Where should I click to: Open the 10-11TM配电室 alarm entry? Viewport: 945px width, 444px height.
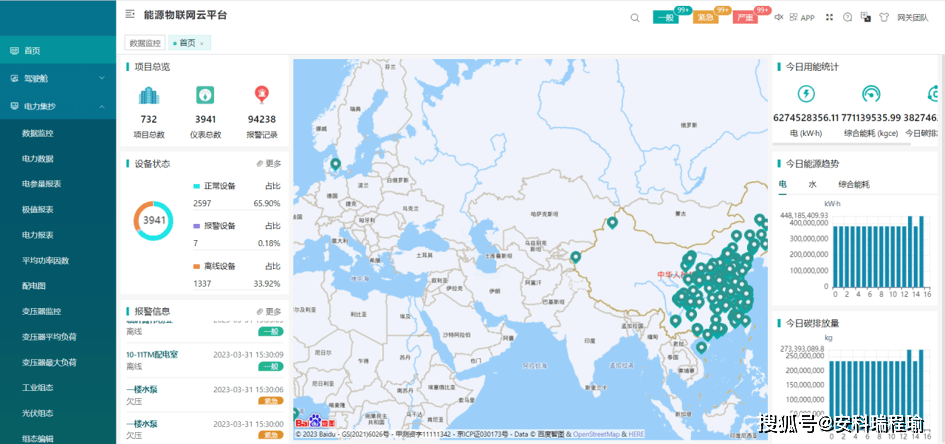pyautogui.click(x=204, y=360)
